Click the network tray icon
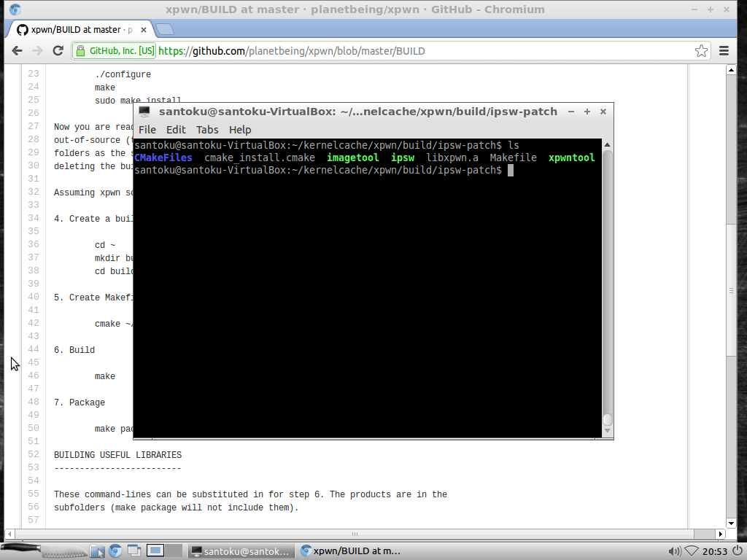The image size is (747, 560). point(691,551)
